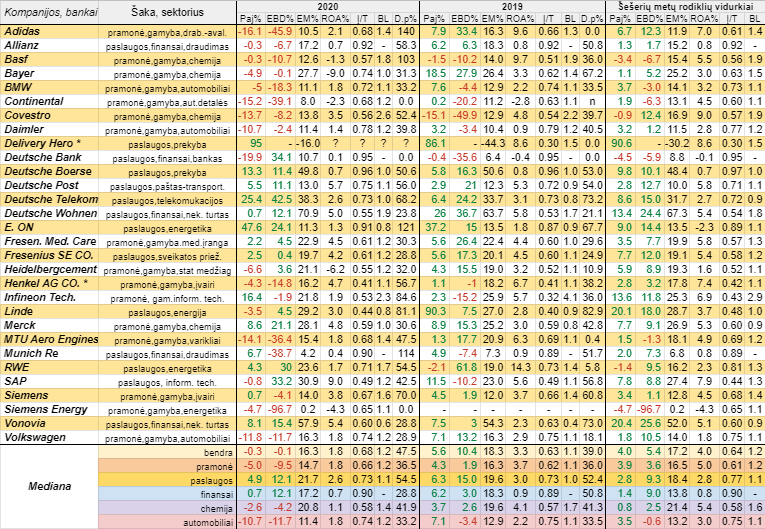This screenshot has height=529, width=765.
Task: Click Siemens Energy 2020 EBD% value -96.7
Action: pyautogui.click(x=279, y=410)
